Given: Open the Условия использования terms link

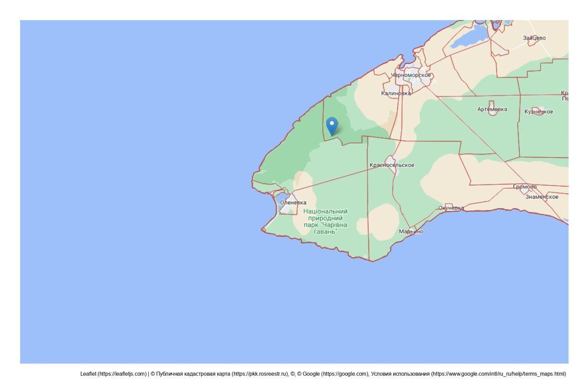Looking at the screenshot, I should (x=469, y=374).
